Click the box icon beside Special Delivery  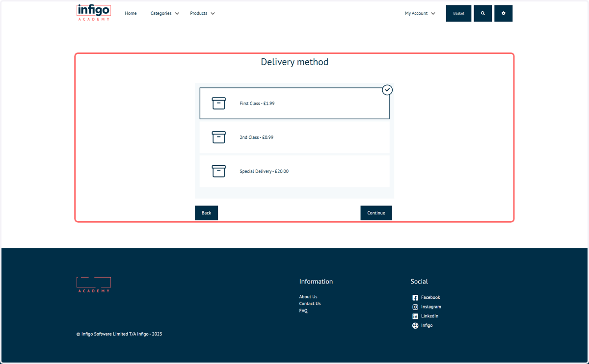pos(218,171)
